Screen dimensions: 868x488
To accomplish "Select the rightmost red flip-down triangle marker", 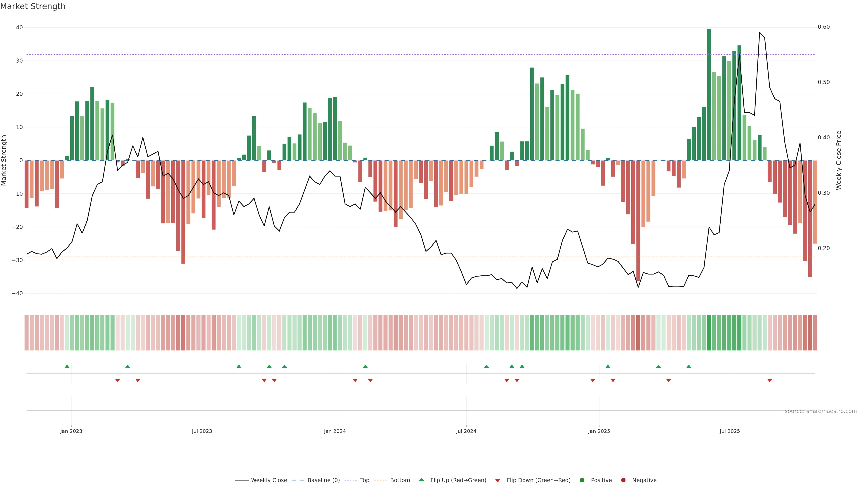I will (770, 380).
